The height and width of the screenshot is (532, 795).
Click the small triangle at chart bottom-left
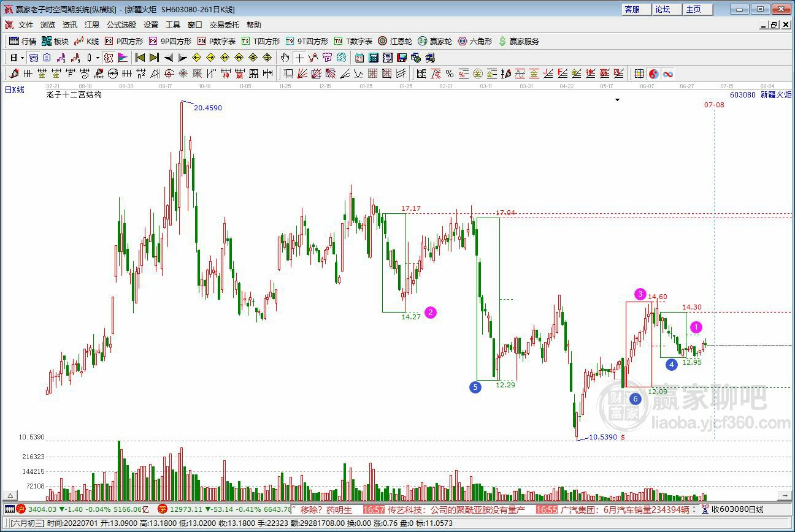(x=10, y=495)
